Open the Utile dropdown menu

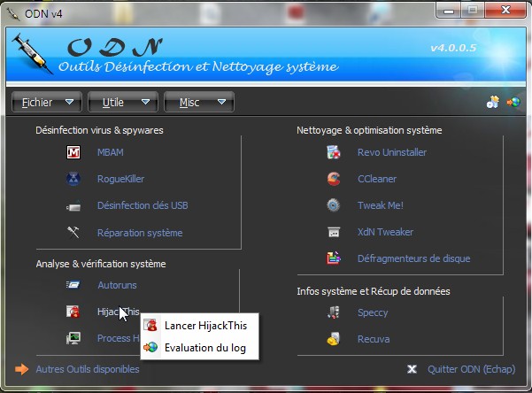(123, 102)
